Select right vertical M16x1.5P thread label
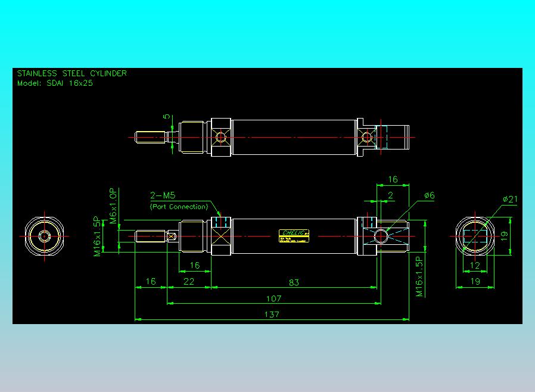This screenshot has width=535, height=392. (419, 276)
